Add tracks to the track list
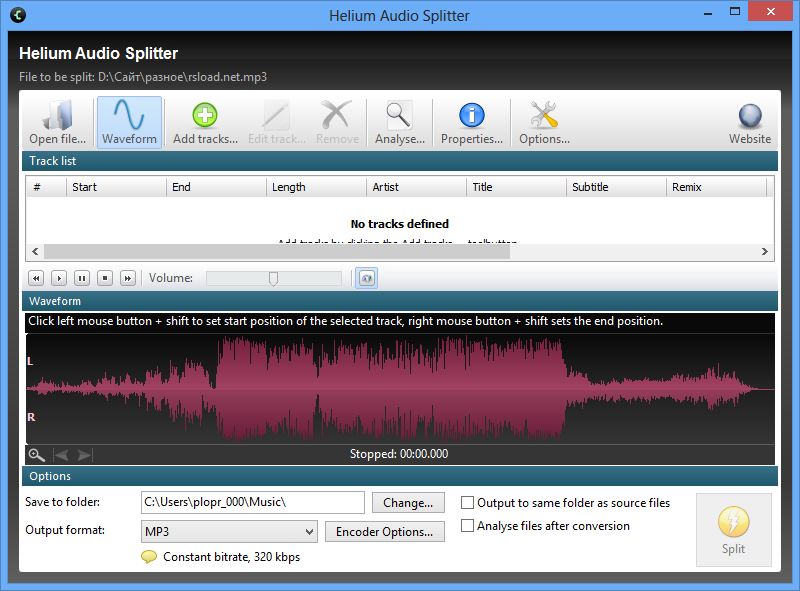The width and height of the screenshot is (800, 591). [x=204, y=121]
